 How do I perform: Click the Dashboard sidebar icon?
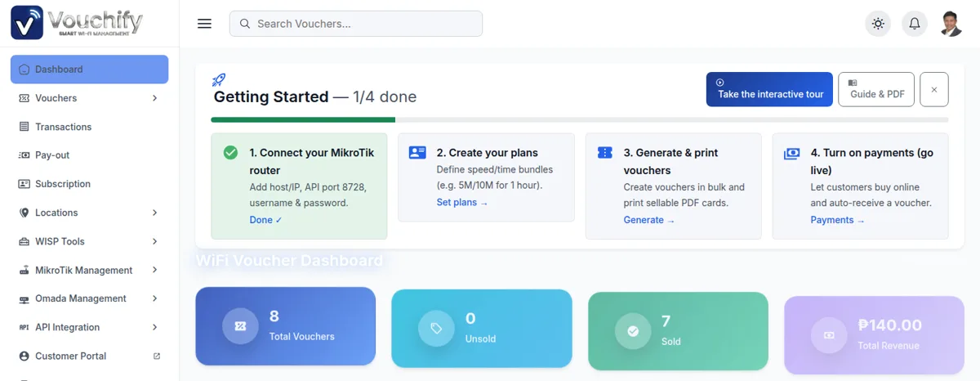(24, 69)
